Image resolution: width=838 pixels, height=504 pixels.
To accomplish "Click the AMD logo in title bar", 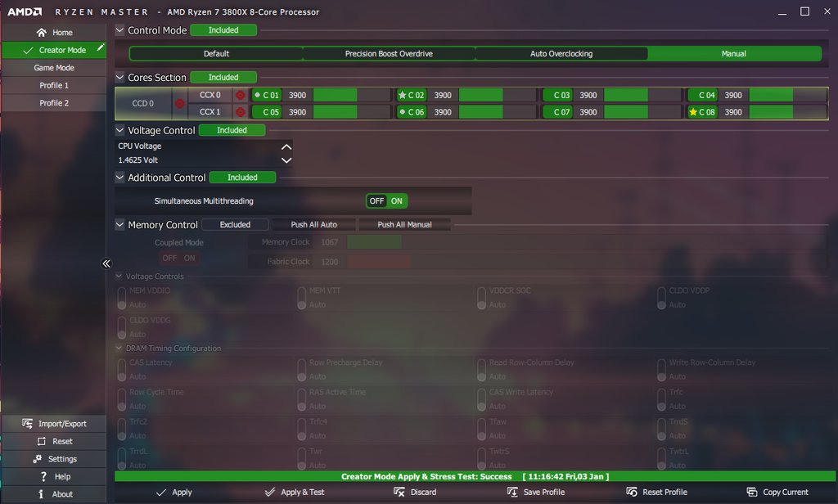I will tap(25, 11).
